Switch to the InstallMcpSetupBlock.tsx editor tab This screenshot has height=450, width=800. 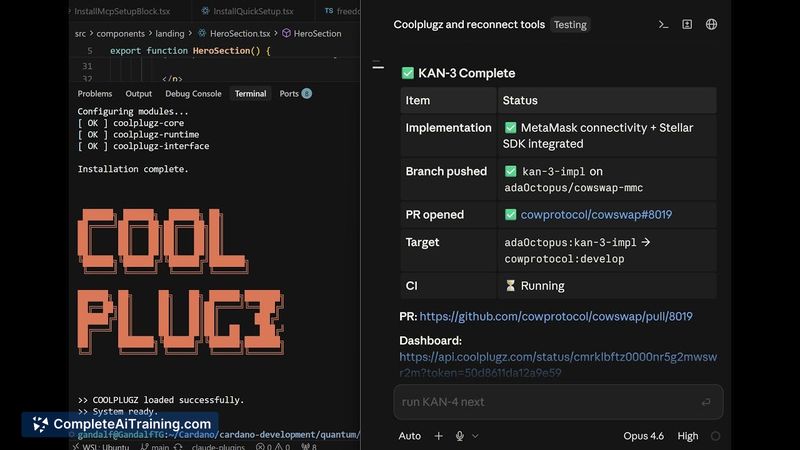122,11
